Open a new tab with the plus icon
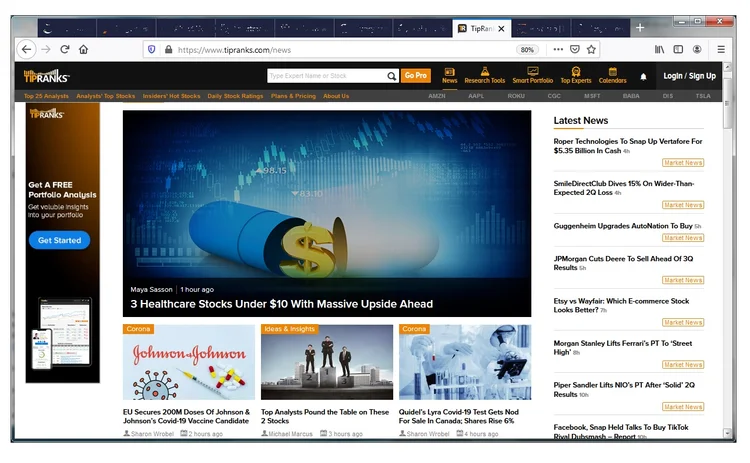 click(640, 28)
